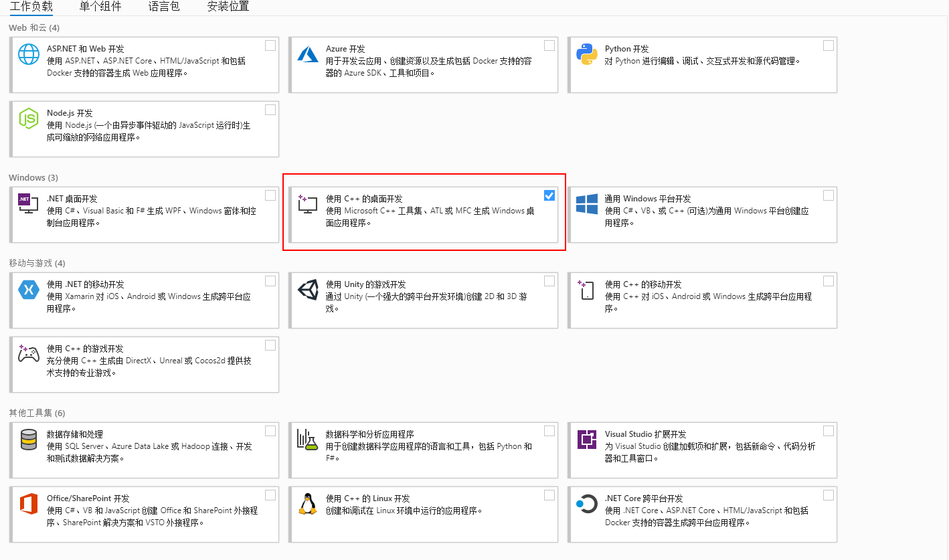949x560 pixels.
Task: Click the Web 和云 (4) section header
Action: point(34,27)
